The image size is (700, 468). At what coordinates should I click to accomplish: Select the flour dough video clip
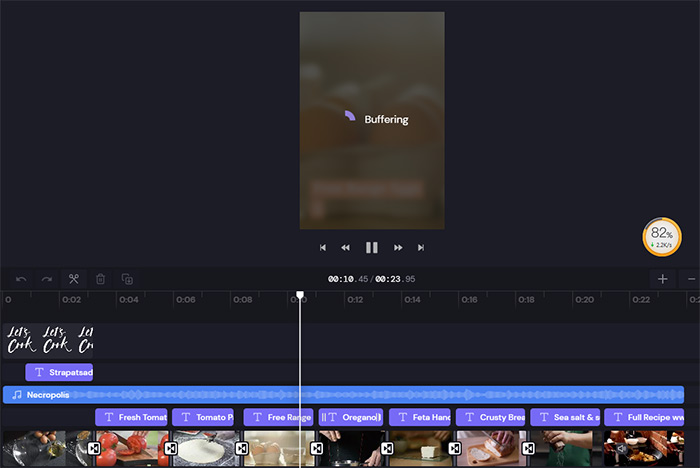(x=206, y=448)
